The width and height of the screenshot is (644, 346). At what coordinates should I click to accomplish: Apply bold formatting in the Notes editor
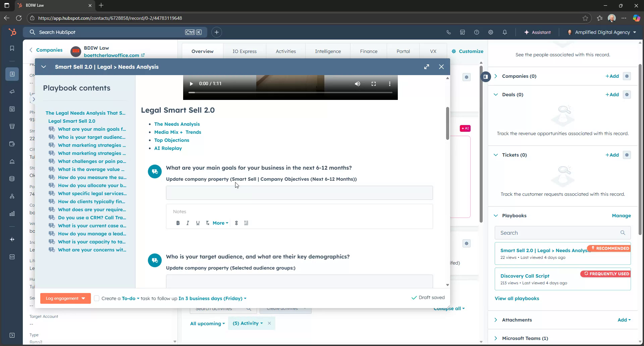coord(178,223)
